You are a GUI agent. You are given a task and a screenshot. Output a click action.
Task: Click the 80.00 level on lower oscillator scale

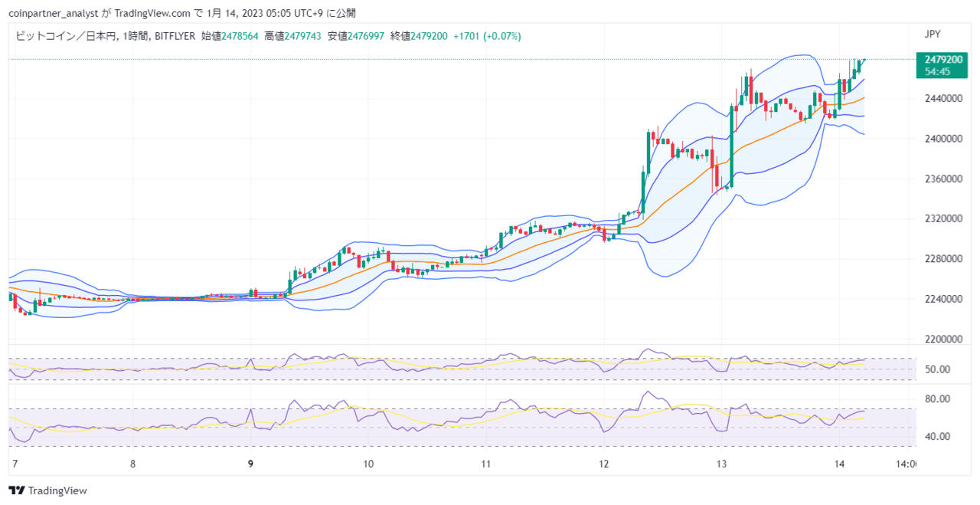[x=937, y=399]
